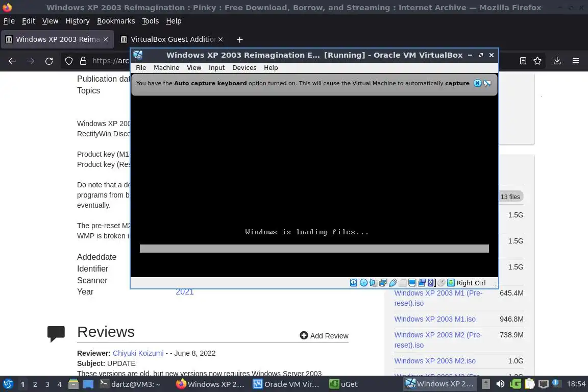Open Help menu in VirtualBox window

point(271,67)
